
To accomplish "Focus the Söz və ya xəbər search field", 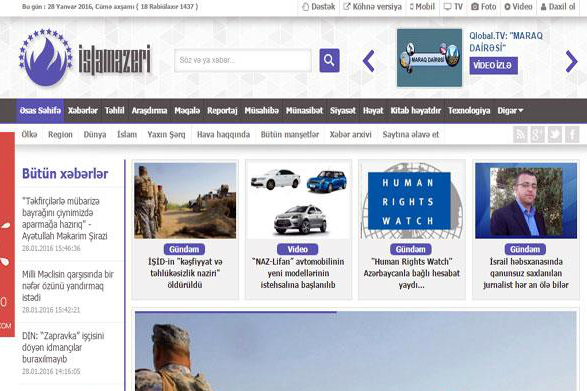I will pos(243,60).
